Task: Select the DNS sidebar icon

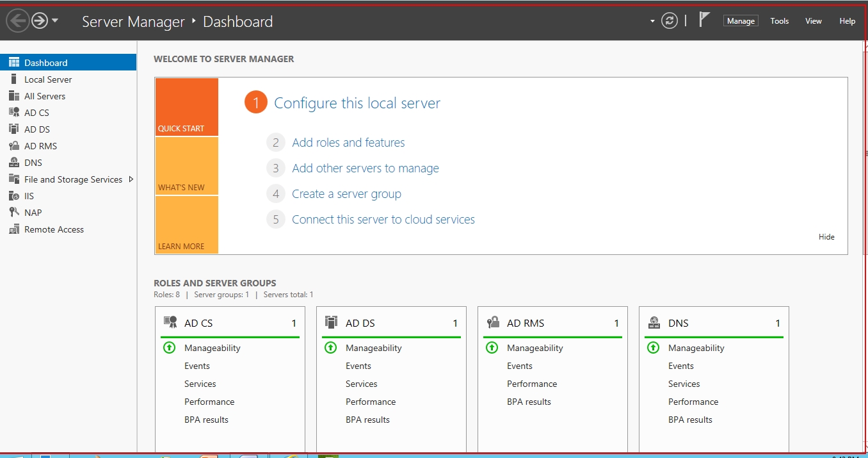Action: [x=14, y=163]
